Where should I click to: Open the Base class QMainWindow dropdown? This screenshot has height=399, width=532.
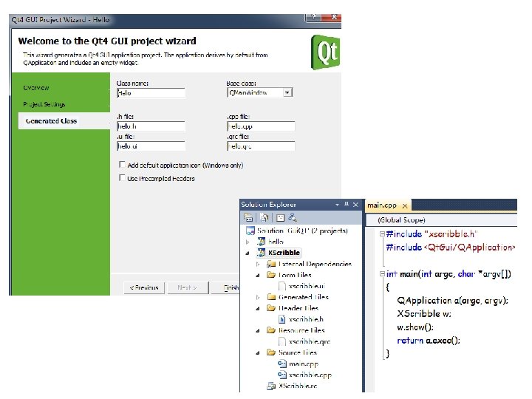(x=287, y=92)
